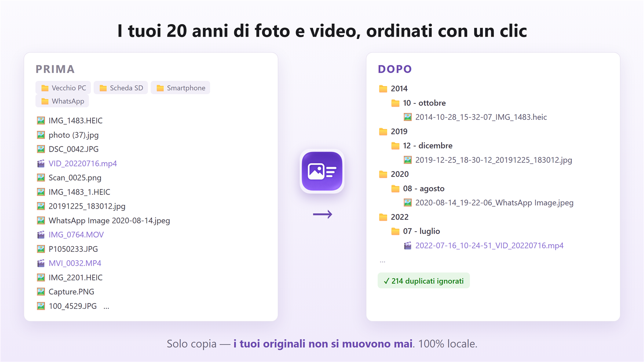Click the folder icon for 12 - dicembre

coord(396,146)
